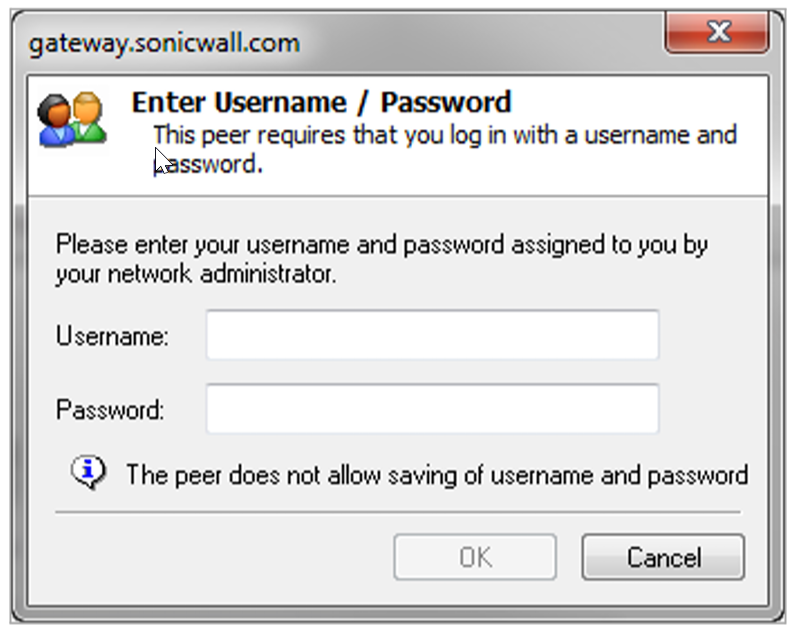Click the "Please enter your username" instruction text
The height and width of the screenshot is (632, 791).
381,245
